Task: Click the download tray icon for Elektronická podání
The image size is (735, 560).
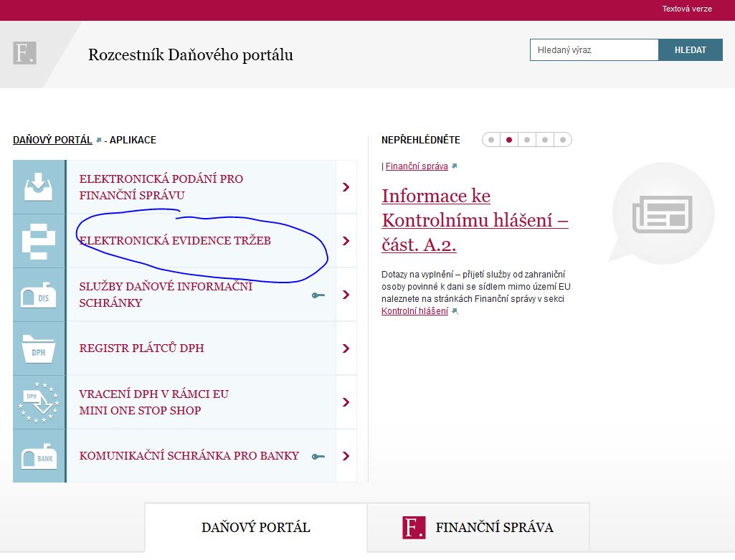Action: click(39, 187)
